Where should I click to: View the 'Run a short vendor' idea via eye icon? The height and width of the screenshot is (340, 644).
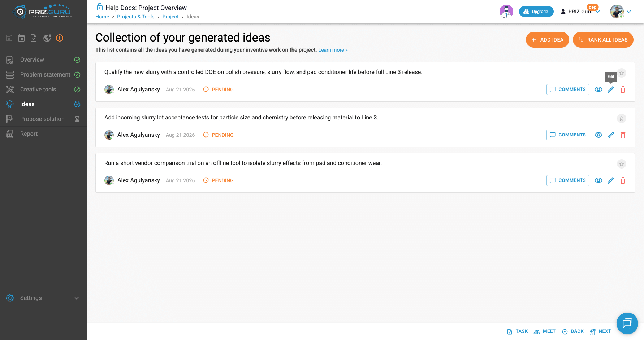pos(598,180)
